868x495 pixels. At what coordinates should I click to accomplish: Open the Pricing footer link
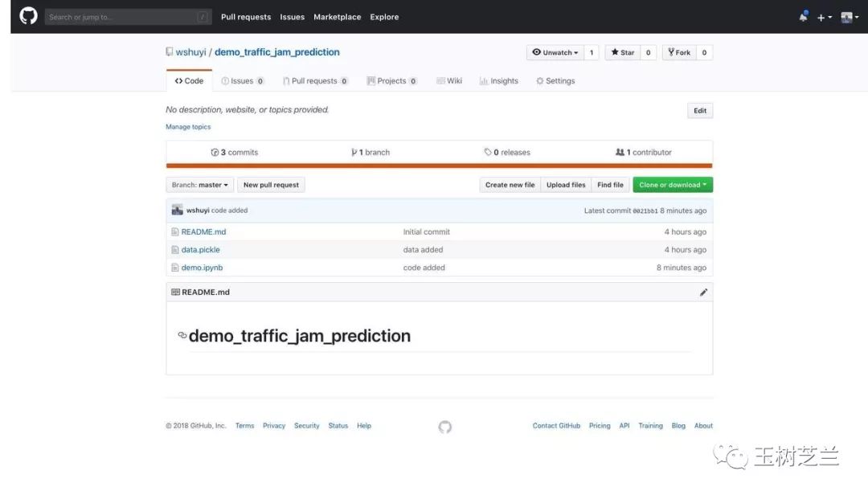600,426
